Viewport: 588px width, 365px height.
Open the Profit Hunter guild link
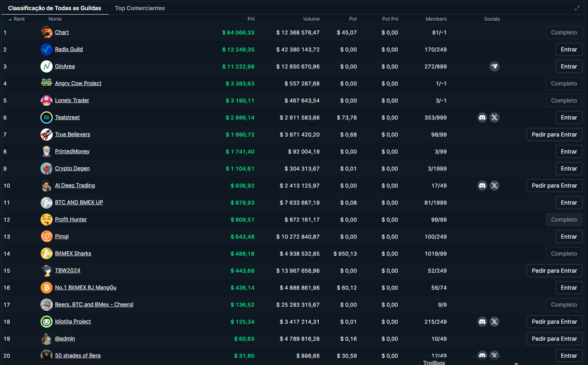tap(71, 220)
